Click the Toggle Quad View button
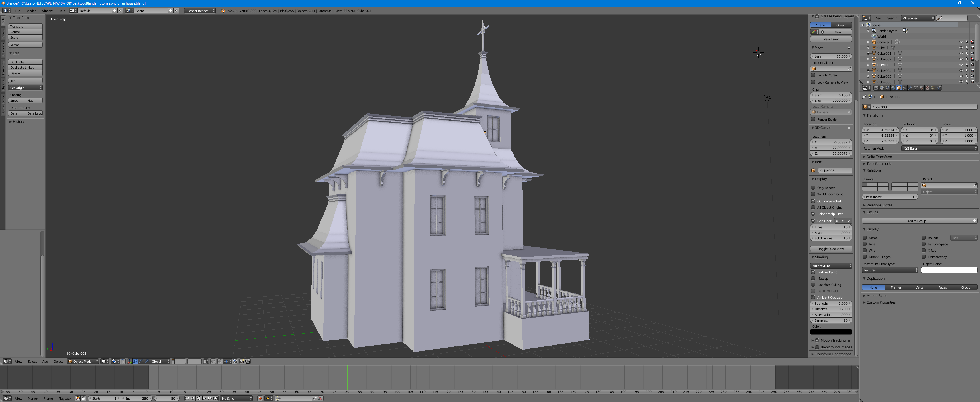The image size is (980, 402). 831,249
